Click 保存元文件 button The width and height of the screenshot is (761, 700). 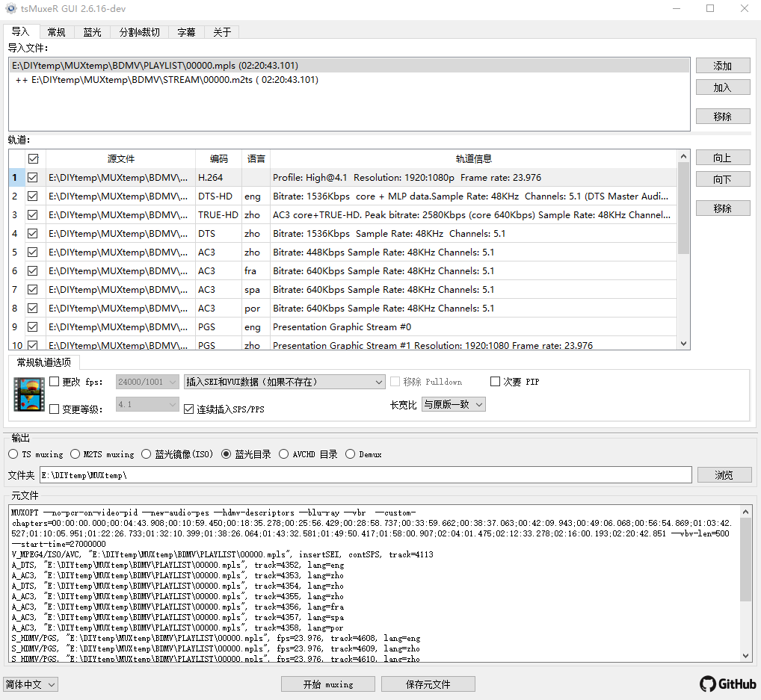click(x=428, y=684)
